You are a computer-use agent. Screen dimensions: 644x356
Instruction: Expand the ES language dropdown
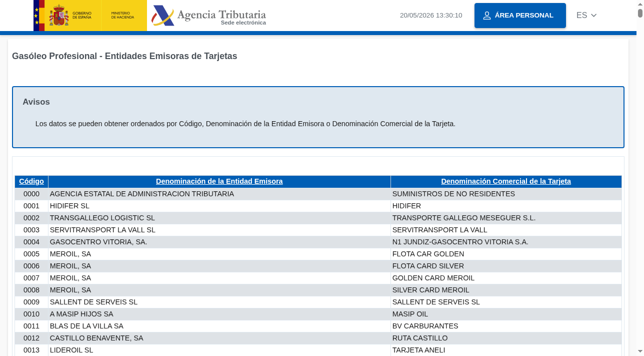586,16
